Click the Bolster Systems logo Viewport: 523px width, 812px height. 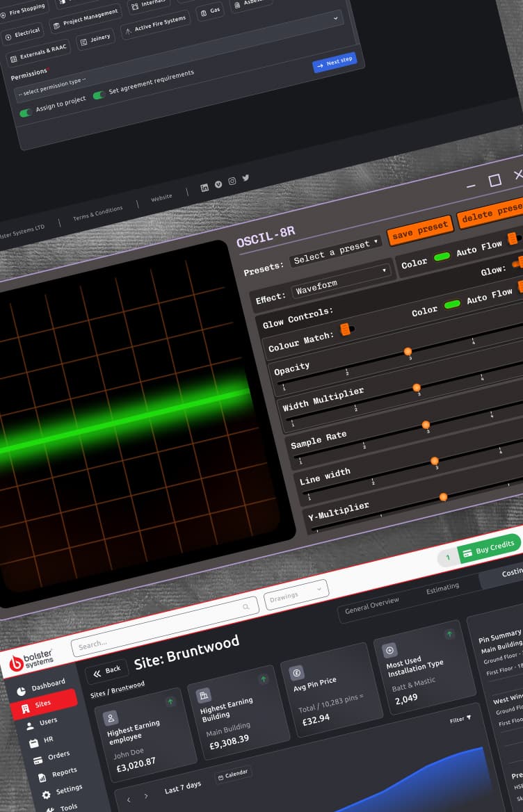coord(32,660)
